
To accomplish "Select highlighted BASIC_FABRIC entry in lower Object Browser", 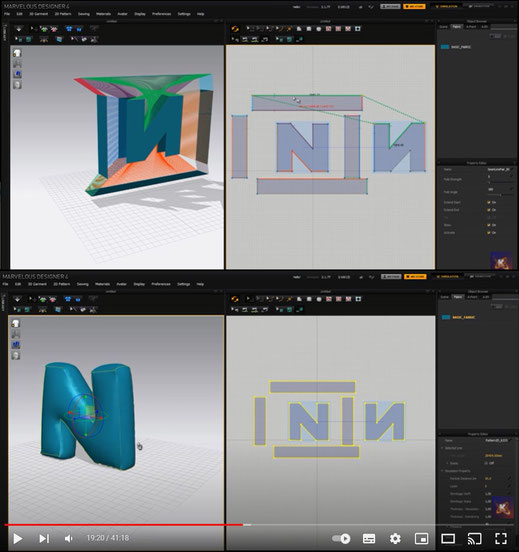I will 463,317.
